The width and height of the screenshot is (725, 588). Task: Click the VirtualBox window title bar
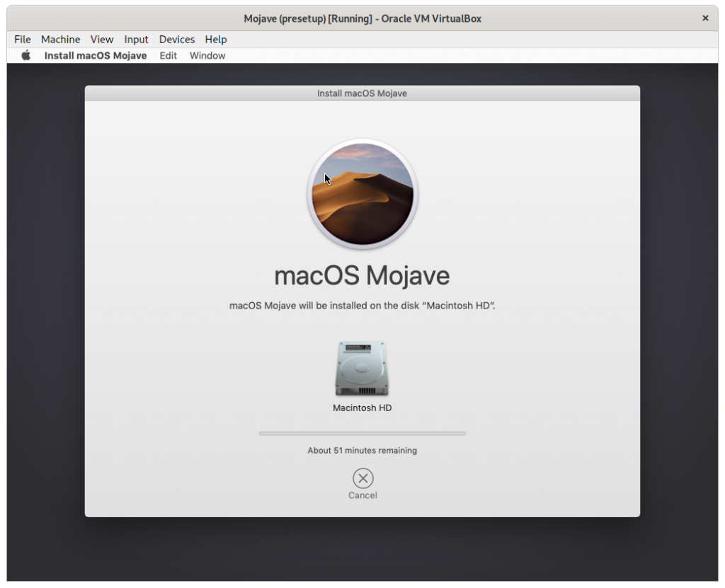362,18
